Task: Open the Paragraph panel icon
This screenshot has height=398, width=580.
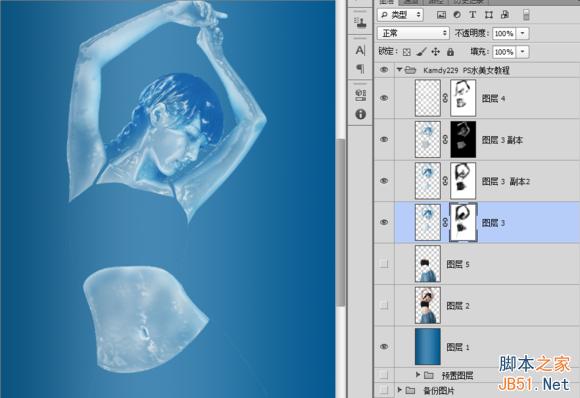Action: pyautogui.click(x=360, y=68)
